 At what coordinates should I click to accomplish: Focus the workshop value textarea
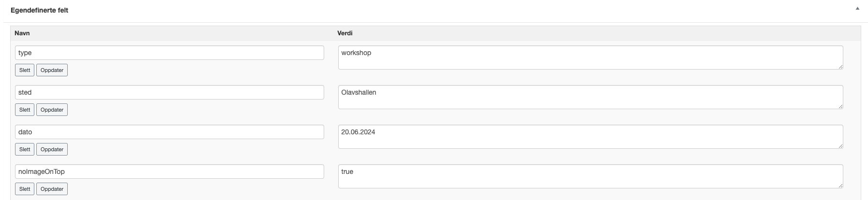590,57
